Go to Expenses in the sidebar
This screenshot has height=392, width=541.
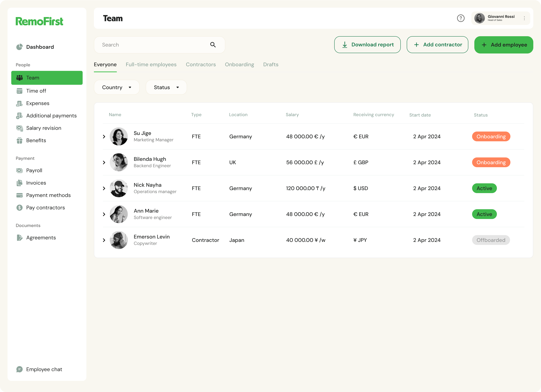click(38, 103)
